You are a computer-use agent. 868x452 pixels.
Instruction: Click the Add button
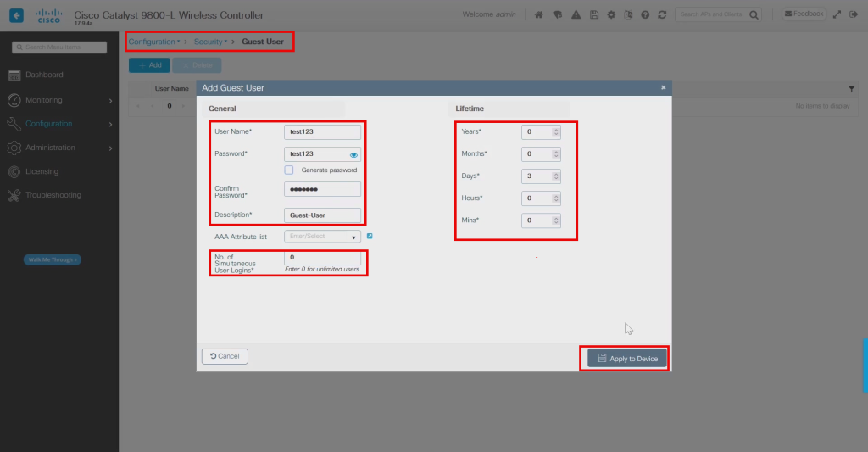(149, 65)
